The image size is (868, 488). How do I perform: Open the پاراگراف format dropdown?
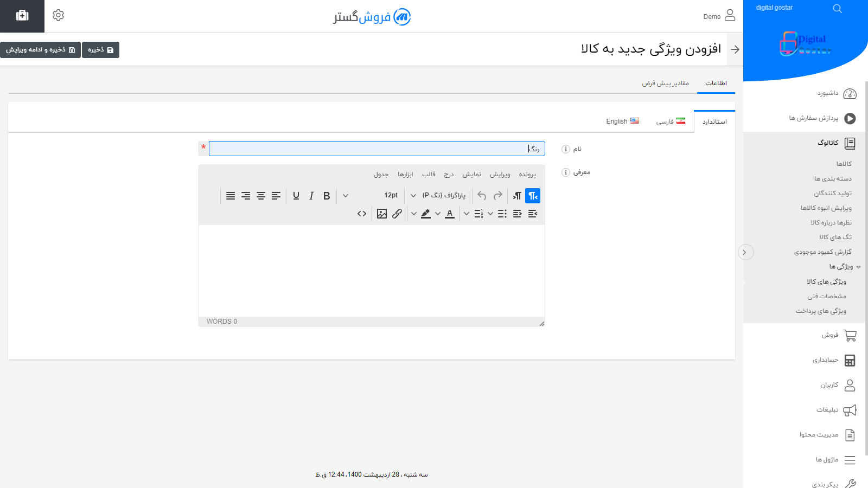click(x=441, y=196)
